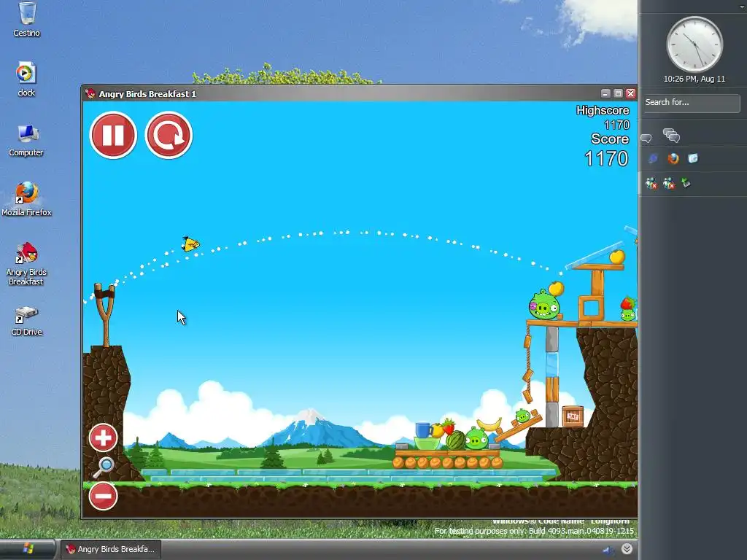Expand the system tray chevron
The height and width of the screenshot is (560, 747).
(627, 549)
